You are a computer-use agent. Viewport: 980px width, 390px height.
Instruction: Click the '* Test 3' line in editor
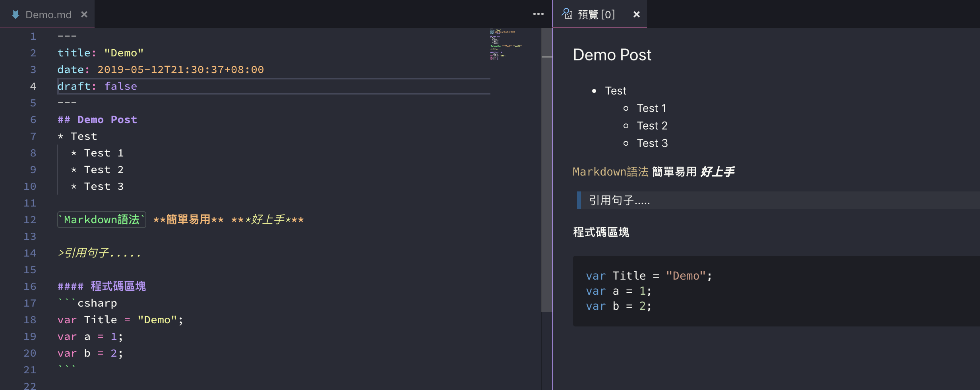point(97,186)
